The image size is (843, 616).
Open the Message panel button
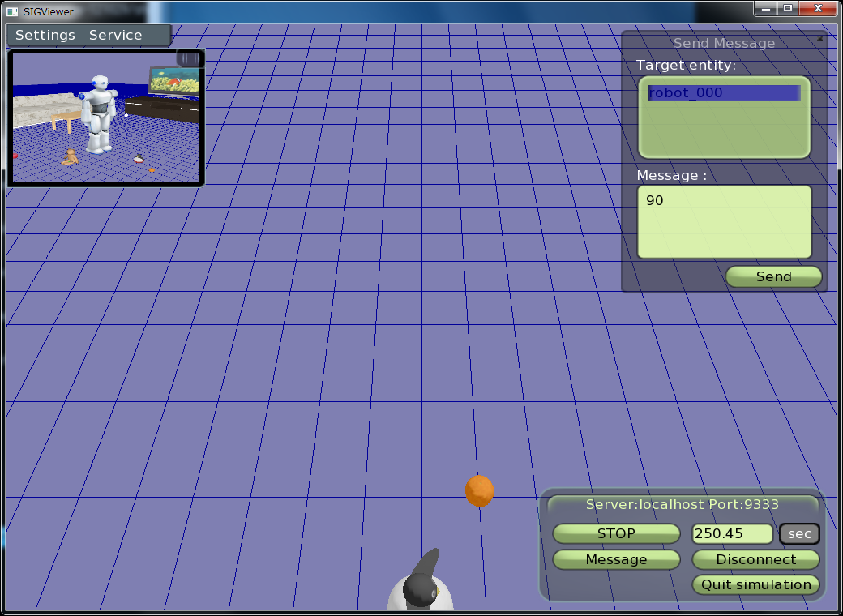[x=616, y=560]
